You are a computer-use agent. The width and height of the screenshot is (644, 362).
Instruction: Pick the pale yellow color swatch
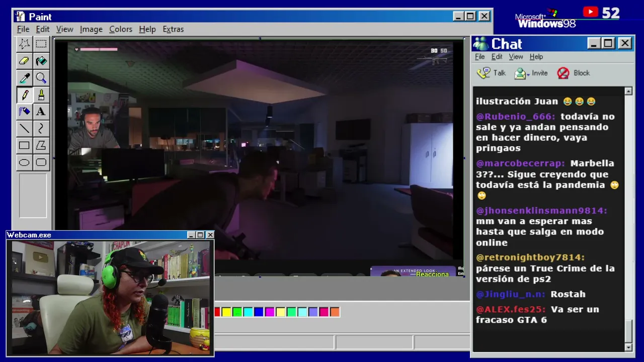280,312
